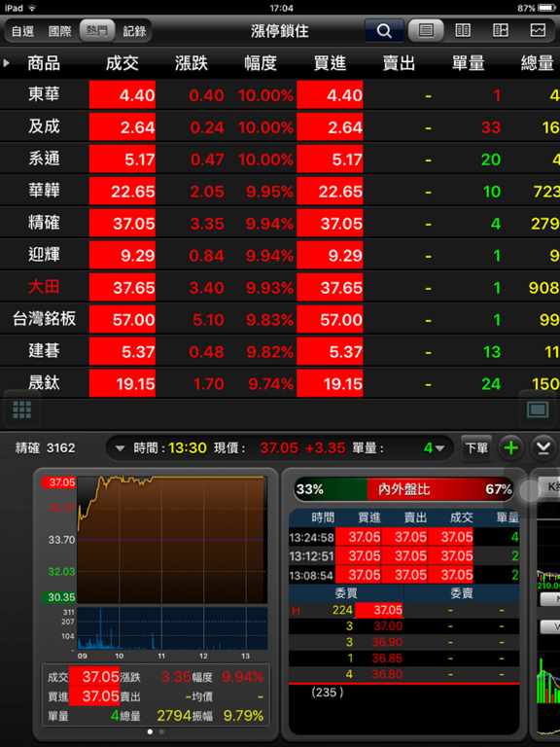This screenshot has height=747, width=560.
Task: Sort by the 單量 column header
Action: pos(468,63)
